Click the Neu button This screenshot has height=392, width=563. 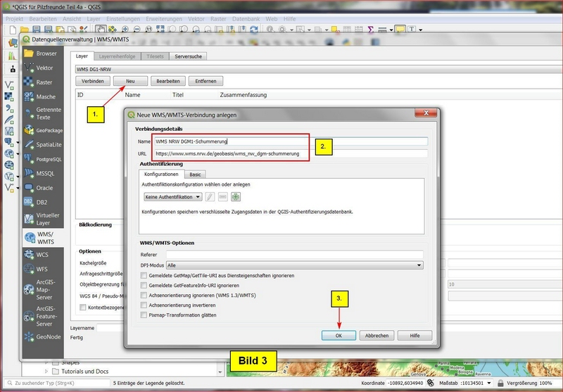coord(130,81)
